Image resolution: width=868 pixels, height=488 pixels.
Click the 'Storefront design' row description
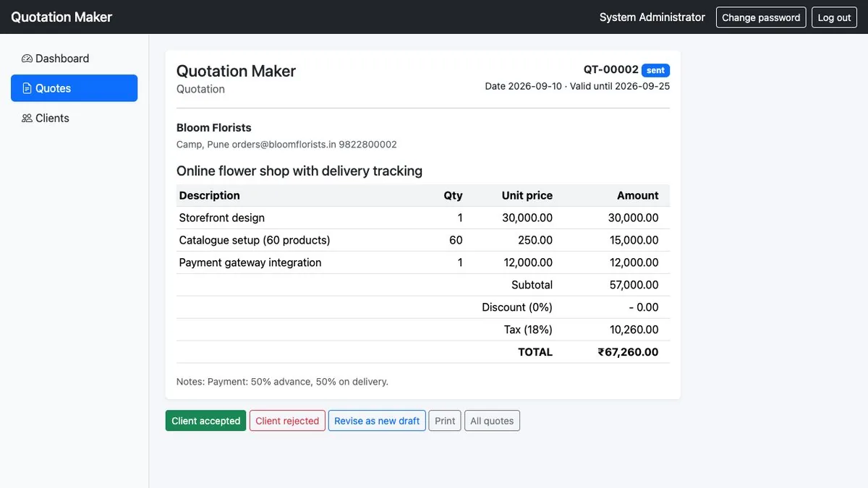(x=221, y=218)
